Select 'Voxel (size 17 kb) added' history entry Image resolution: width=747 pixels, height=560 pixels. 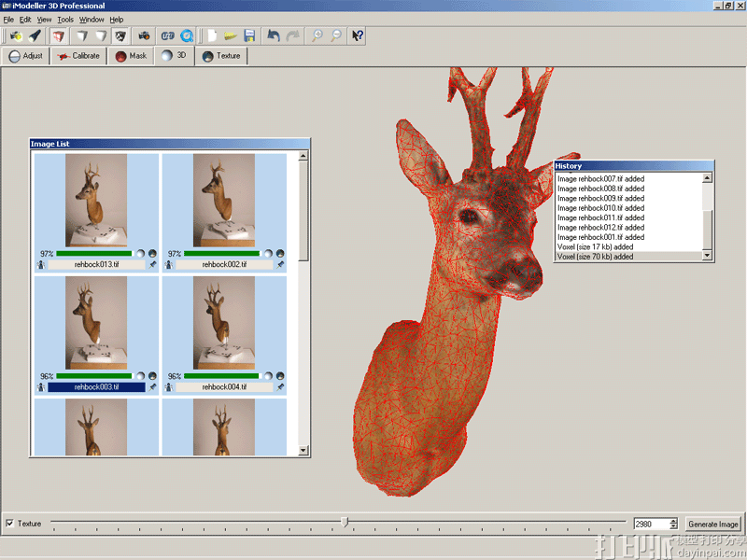[628, 246]
